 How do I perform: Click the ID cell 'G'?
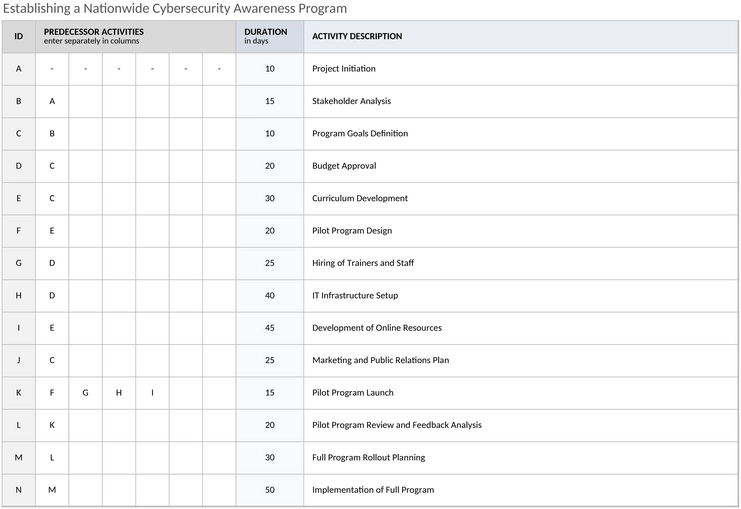(x=18, y=263)
